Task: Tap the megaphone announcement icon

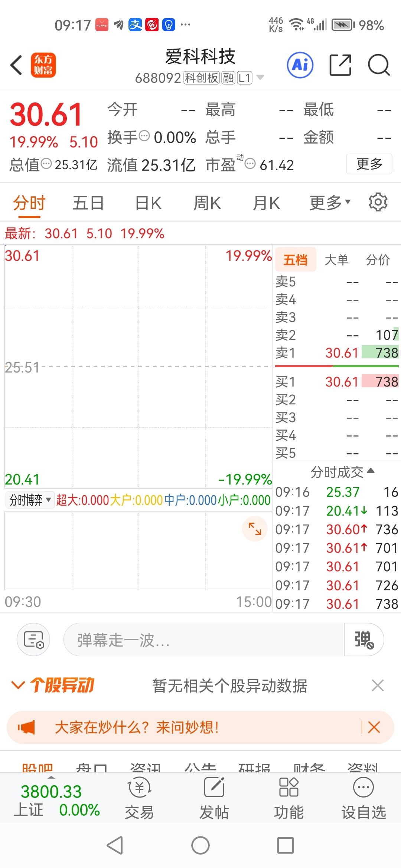Action: [26, 727]
